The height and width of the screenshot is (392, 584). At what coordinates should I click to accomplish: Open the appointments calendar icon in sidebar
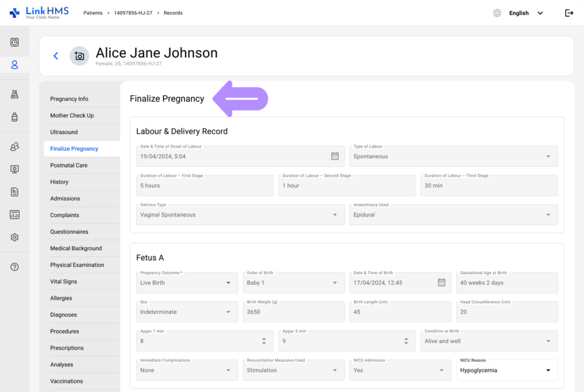[15, 42]
